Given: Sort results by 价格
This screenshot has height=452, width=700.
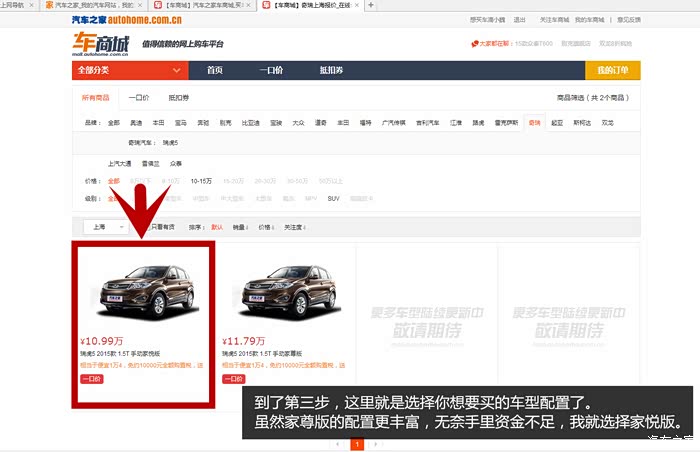Looking at the screenshot, I should pyautogui.click(x=266, y=227).
